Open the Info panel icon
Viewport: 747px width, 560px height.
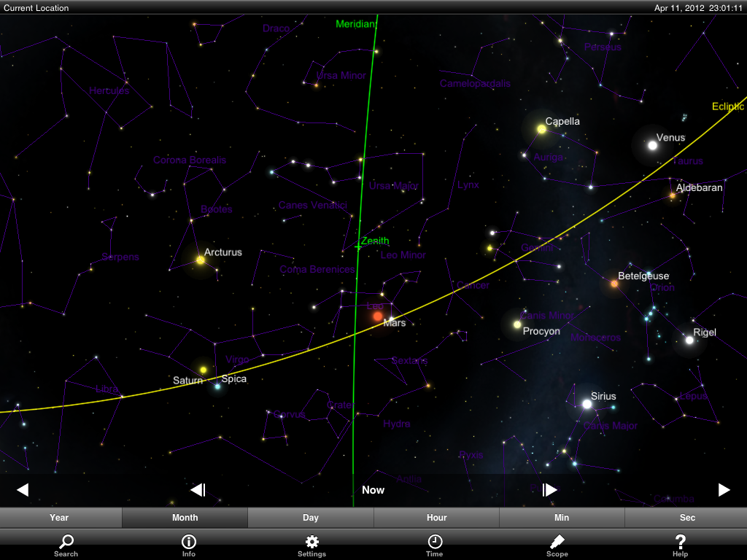[188, 545]
